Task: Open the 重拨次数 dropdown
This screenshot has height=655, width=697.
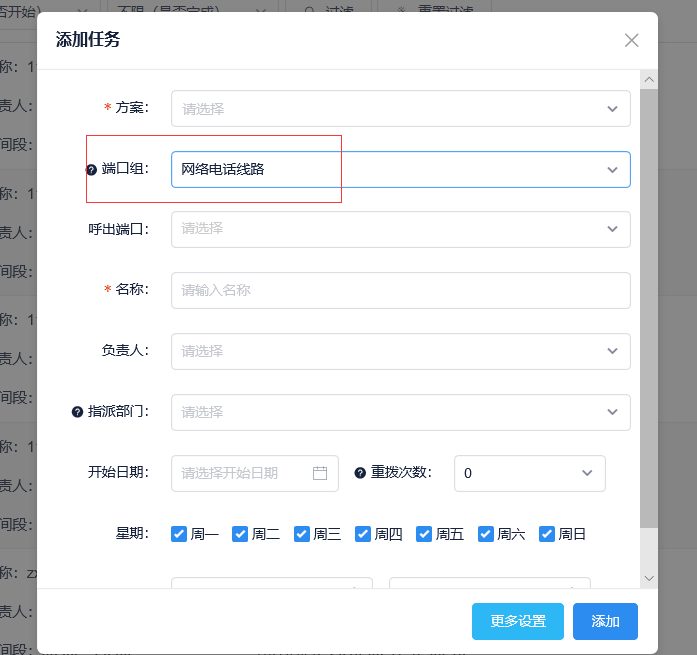Action: click(x=529, y=473)
